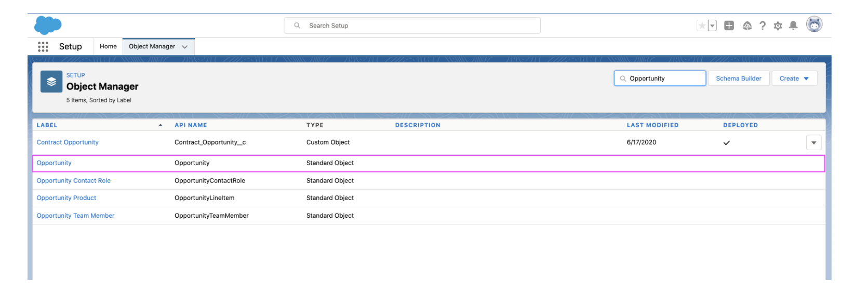Open the App Launcher dots grid
This screenshot has height=292, width=868.
[x=43, y=47]
